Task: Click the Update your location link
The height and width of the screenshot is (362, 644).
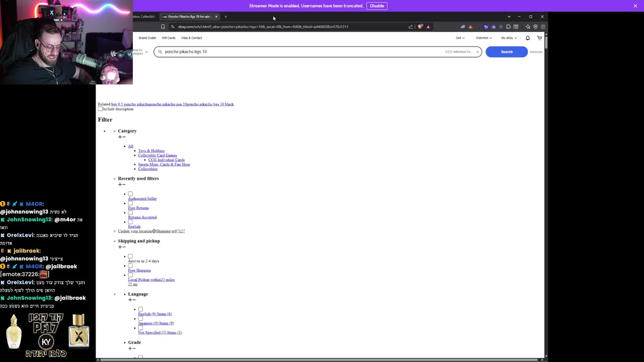Action: pos(134,231)
